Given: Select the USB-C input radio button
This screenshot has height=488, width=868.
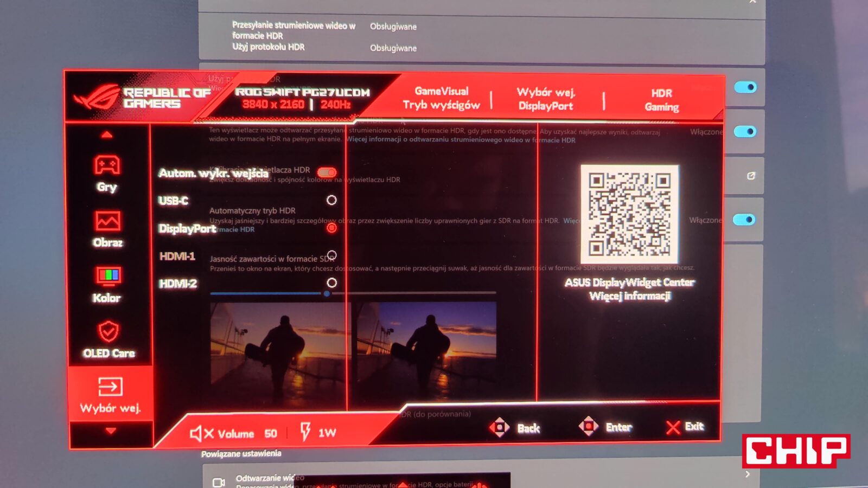Looking at the screenshot, I should tap(331, 200).
